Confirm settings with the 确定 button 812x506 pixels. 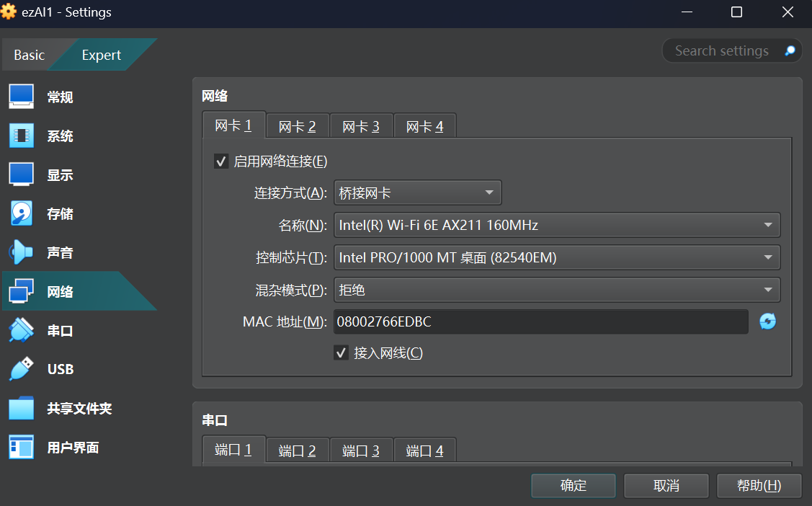click(x=574, y=485)
